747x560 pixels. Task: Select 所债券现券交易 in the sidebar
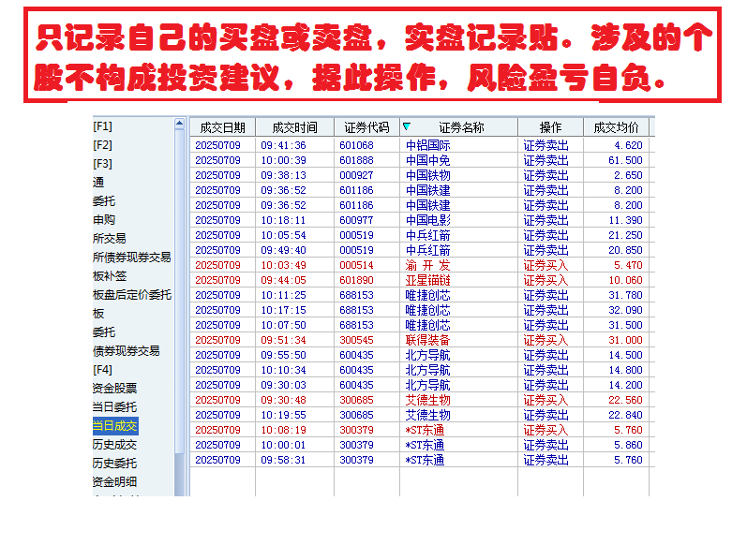(131, 258)
